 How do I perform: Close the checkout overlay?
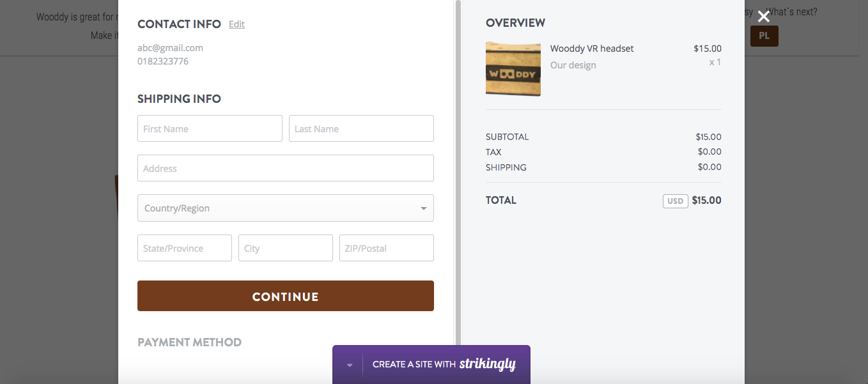[x=763, y=15]
